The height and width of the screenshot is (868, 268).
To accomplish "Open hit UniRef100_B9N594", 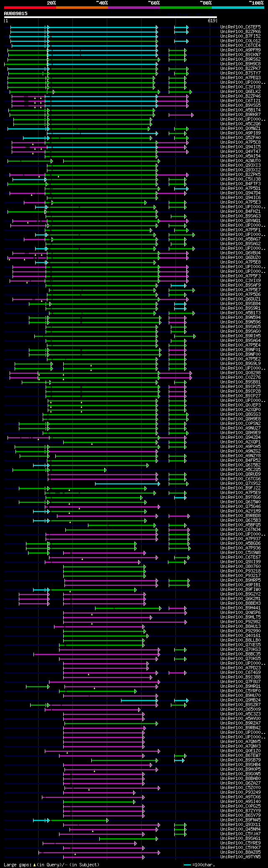I will (240, 317).
